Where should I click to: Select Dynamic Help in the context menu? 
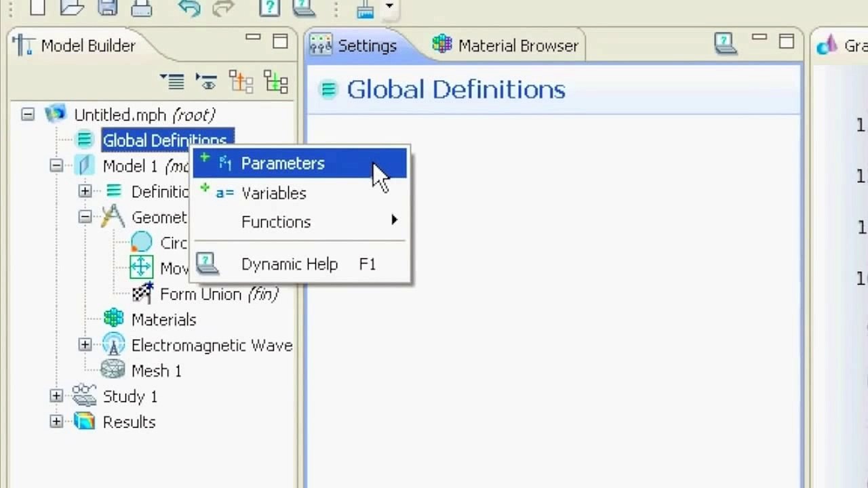(x=300, y=264)
